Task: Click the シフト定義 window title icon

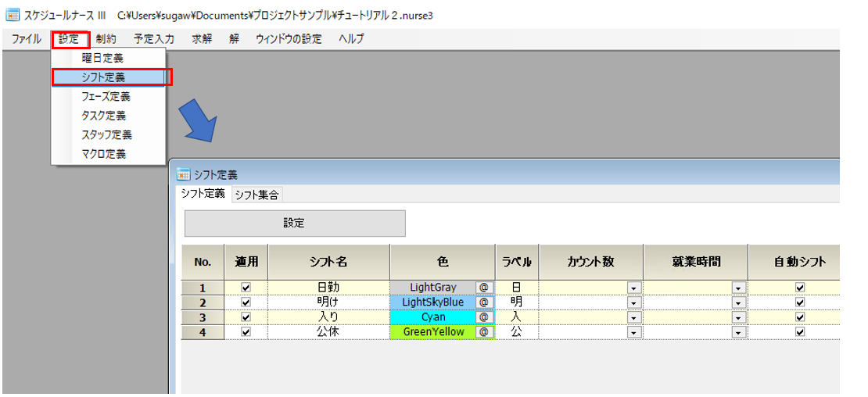Action: [183, 175]
